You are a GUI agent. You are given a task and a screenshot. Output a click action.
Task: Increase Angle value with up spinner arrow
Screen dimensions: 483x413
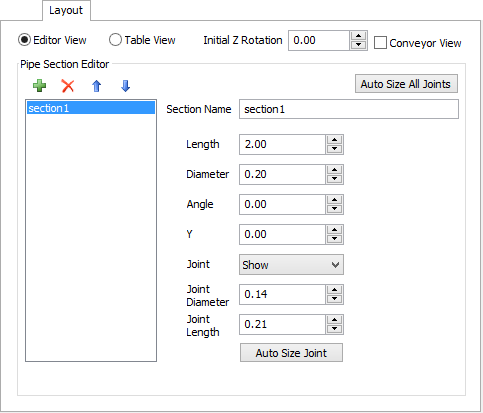[334, 200]
